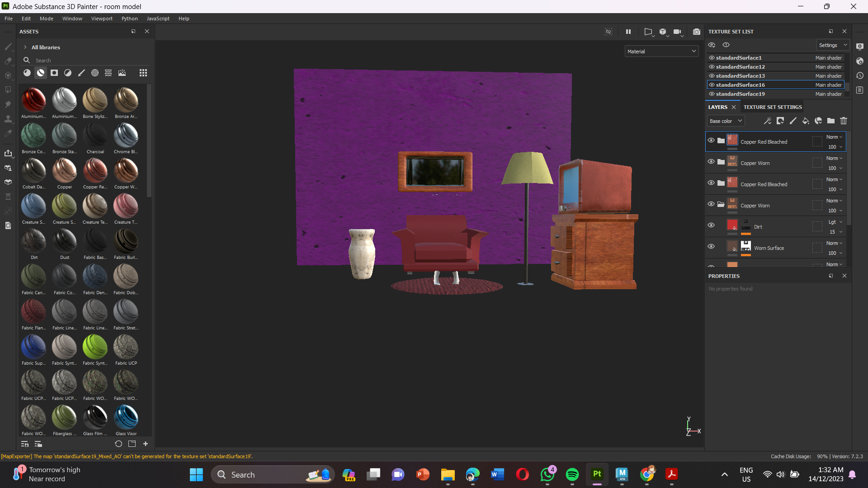Open the Base color channel dropdown
The width and height of the screenshot is (868, 488).
[x=726, y=121]
